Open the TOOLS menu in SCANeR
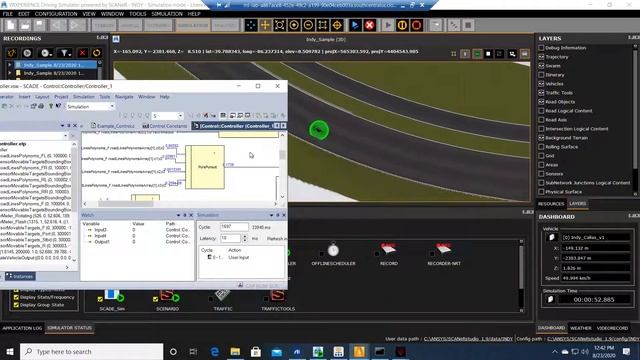Image resolution: width=640 pixels, height=360 pixels. pyautogui.click(x=138, y=14)
